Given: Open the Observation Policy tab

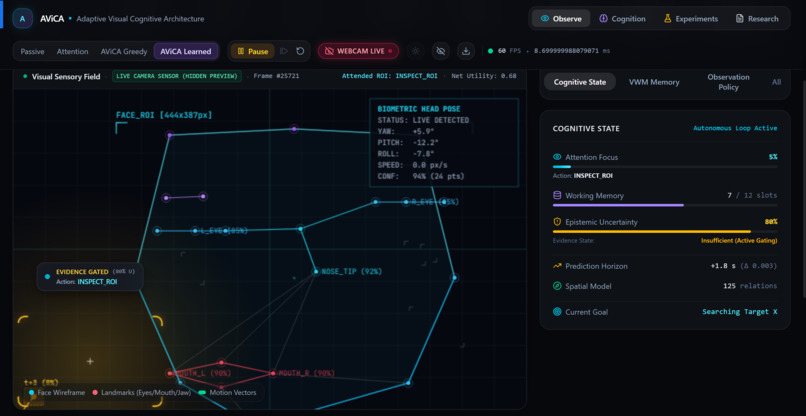Looking at the screenshot, I should pyautogui.click(x=728, y=82).
